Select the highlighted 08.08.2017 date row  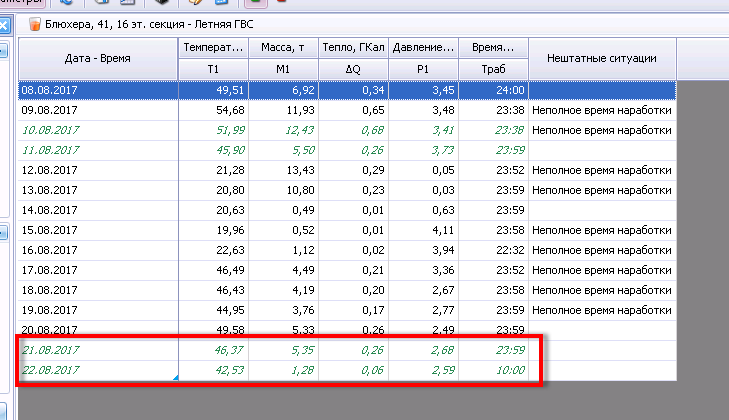pos(347,90)
